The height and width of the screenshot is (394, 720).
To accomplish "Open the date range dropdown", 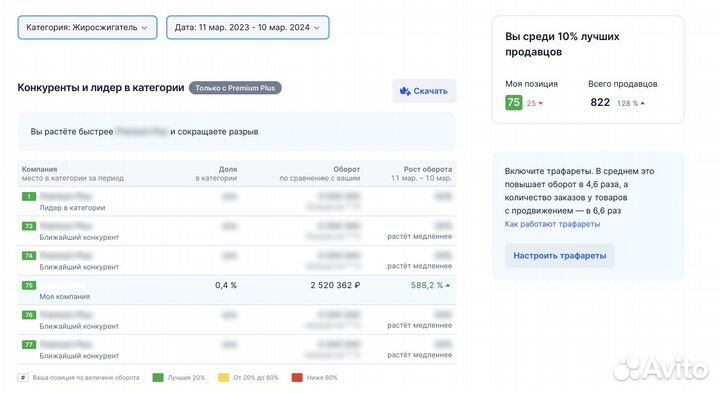I will point(248,28).
